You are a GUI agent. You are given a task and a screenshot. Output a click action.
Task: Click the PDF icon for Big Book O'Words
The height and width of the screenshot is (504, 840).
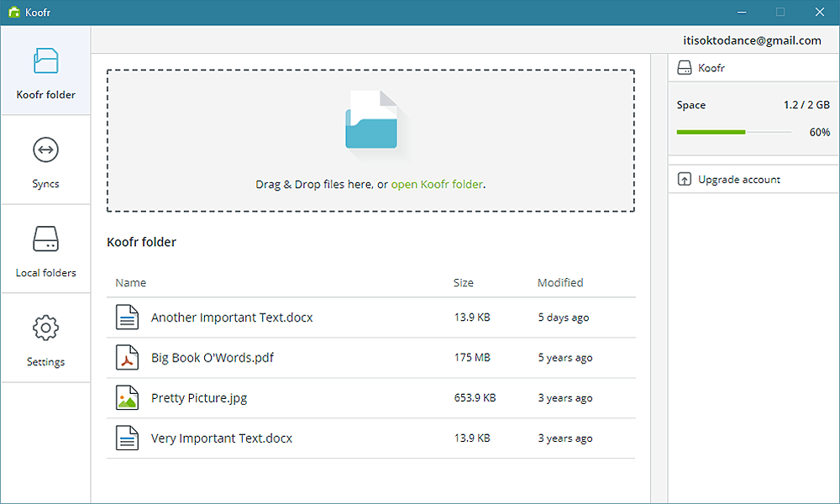pos(127,357)
